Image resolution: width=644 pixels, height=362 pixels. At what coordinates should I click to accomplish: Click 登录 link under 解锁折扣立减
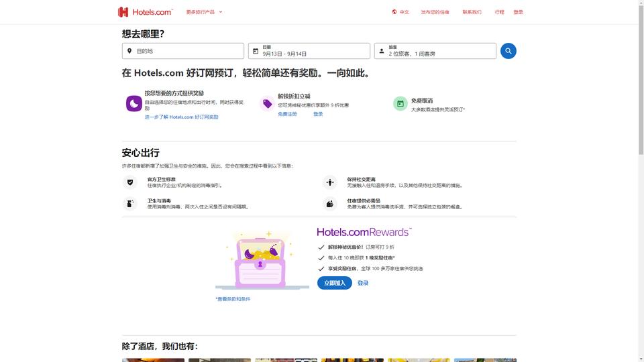tap(318, 114)
